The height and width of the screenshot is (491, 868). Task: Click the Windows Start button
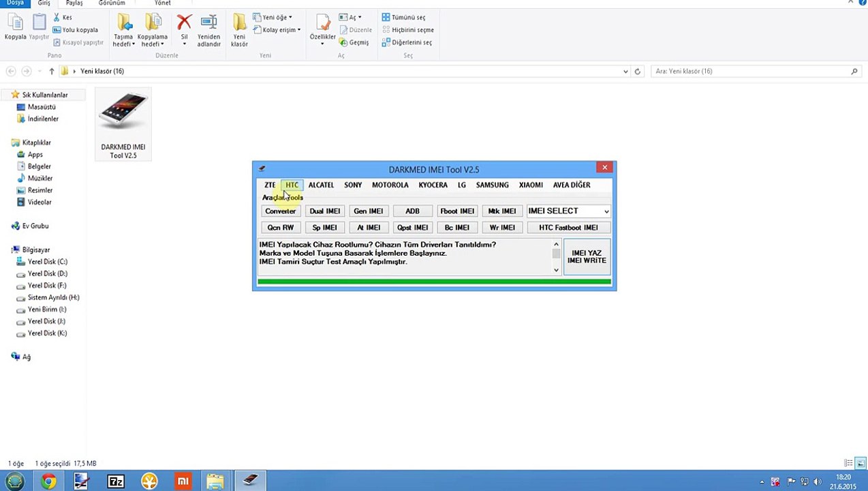point(14,481)
